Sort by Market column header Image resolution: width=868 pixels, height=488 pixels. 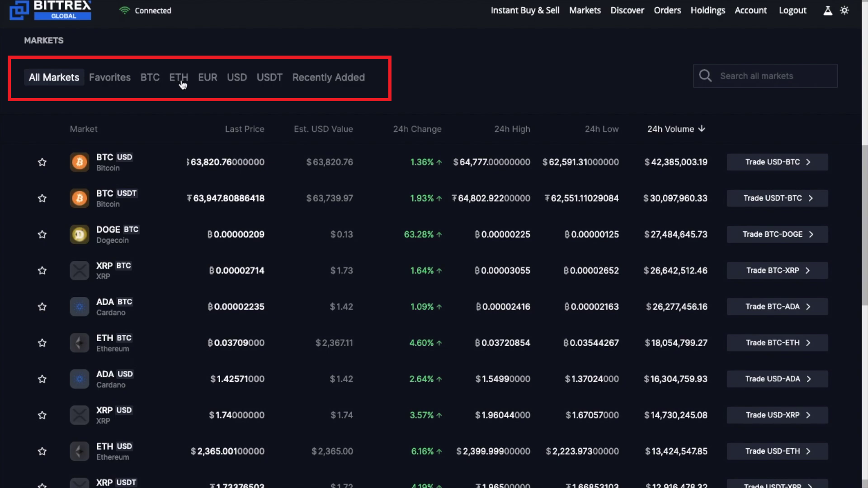pos(84,129)
